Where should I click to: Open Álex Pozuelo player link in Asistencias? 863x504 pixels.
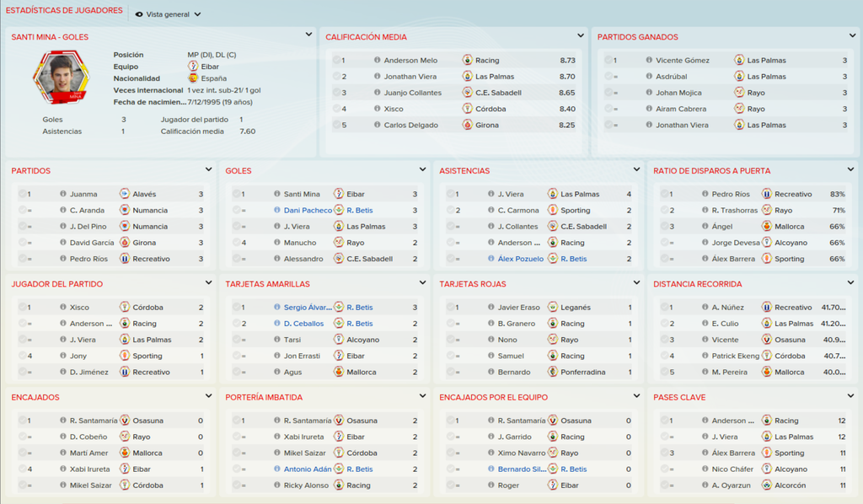tap(520, 259)
